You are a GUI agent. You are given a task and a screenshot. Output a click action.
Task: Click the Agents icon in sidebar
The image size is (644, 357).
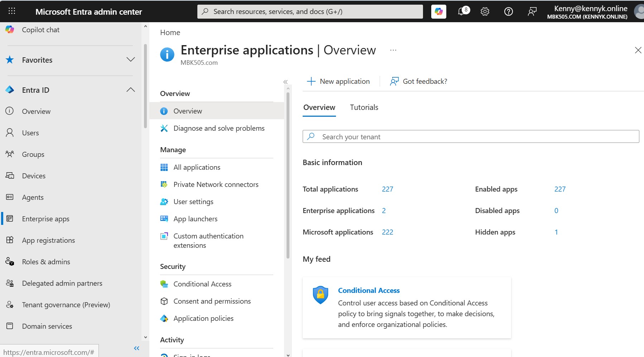click(10, 197)
